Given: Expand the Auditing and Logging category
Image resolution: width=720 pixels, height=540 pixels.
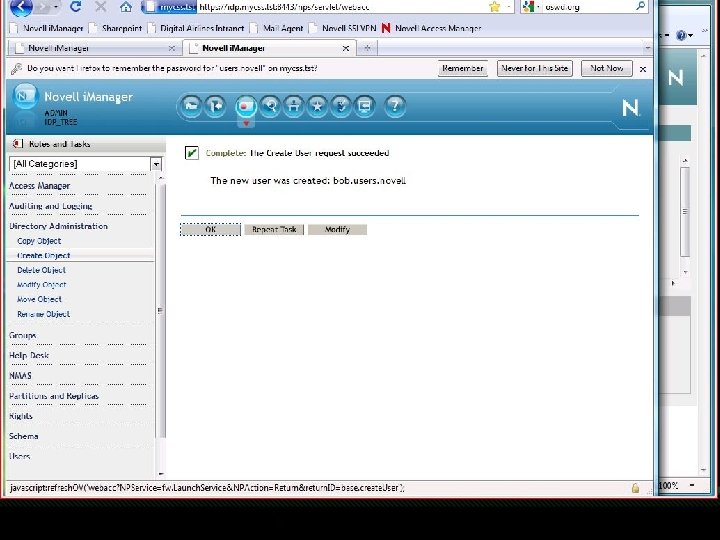Looking at the screenshot, I should pos(51,206).
